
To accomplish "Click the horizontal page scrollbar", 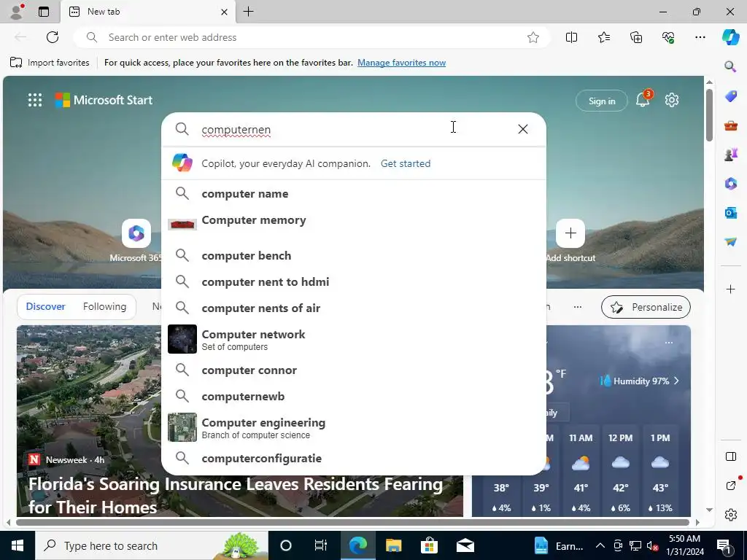I will (x=352, y=522).
